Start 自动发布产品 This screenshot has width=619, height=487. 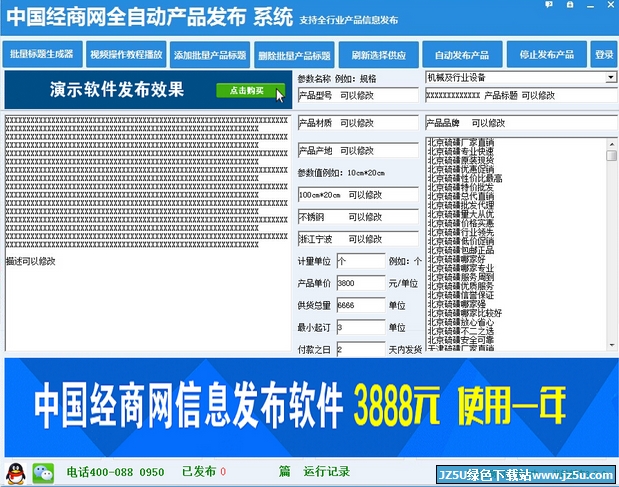point(462,54)
